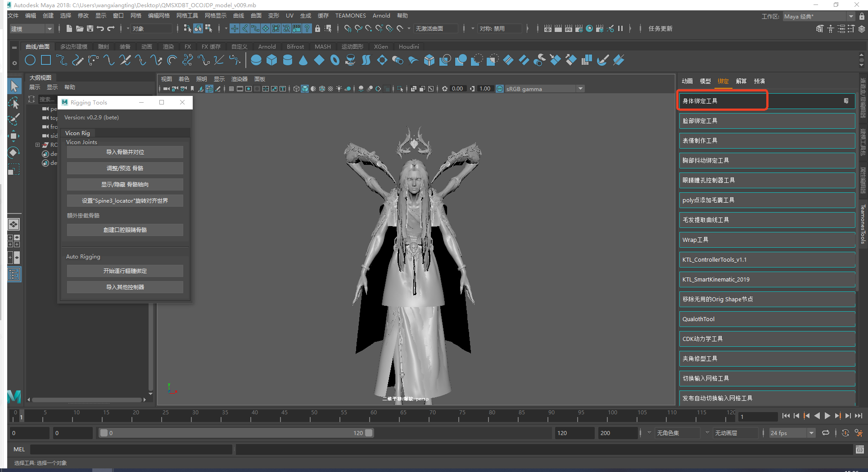
Task: Select the NURBS cone shelf icon
Action: click(303, 60)
